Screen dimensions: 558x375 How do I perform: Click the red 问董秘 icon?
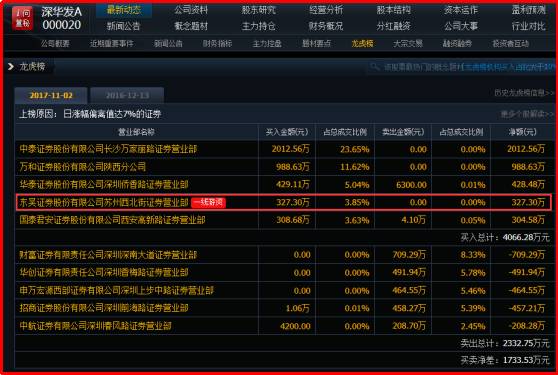coord(22,18)
